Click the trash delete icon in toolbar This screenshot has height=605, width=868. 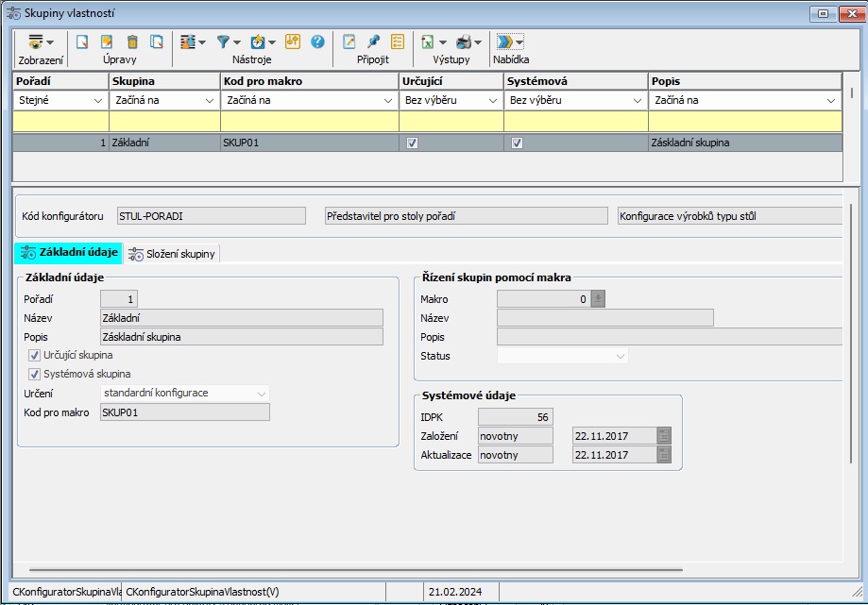pos(132,42)
